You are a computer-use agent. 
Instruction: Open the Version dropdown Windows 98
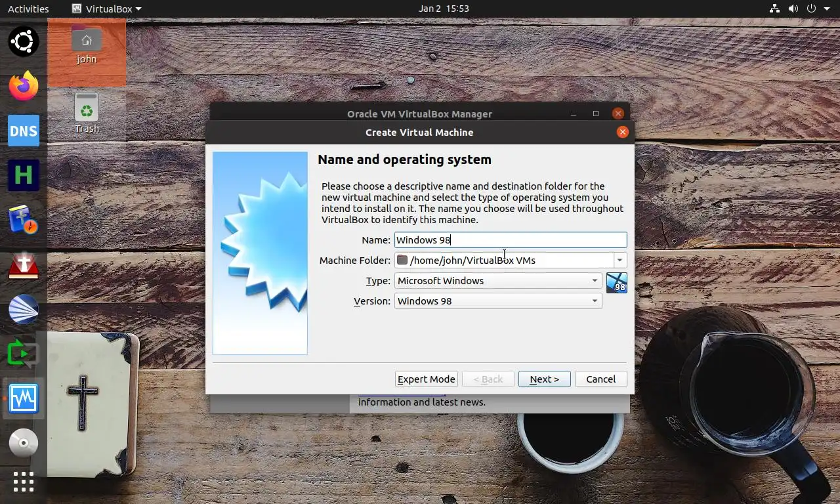coord(498,301)
